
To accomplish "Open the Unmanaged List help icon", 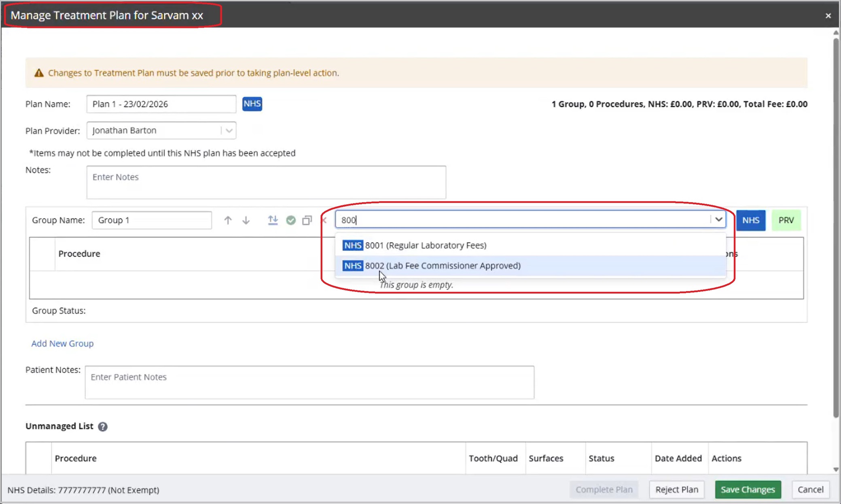I will (103, 427).
